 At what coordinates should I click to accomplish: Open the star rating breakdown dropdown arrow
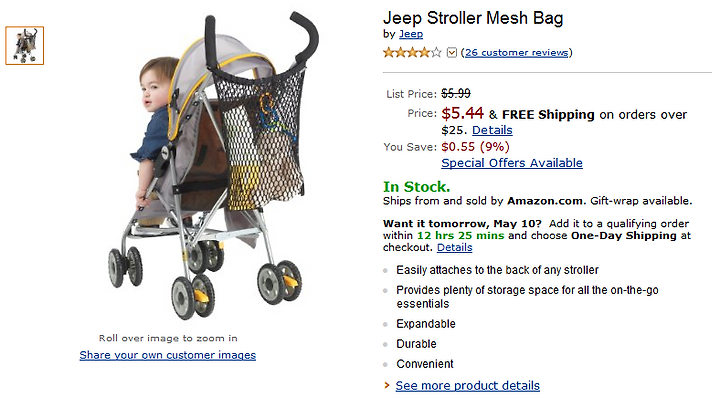pyautogui.click(x=452, y=53)
